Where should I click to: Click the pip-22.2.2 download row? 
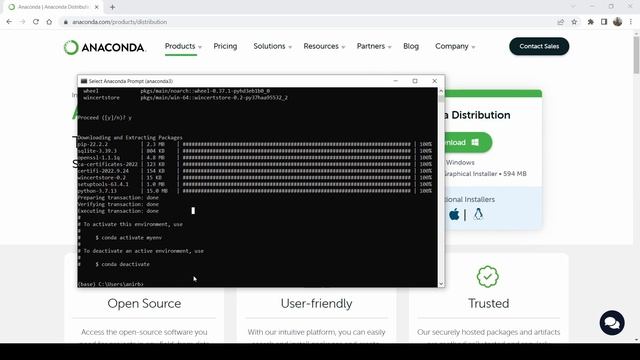tap(255, 144)
